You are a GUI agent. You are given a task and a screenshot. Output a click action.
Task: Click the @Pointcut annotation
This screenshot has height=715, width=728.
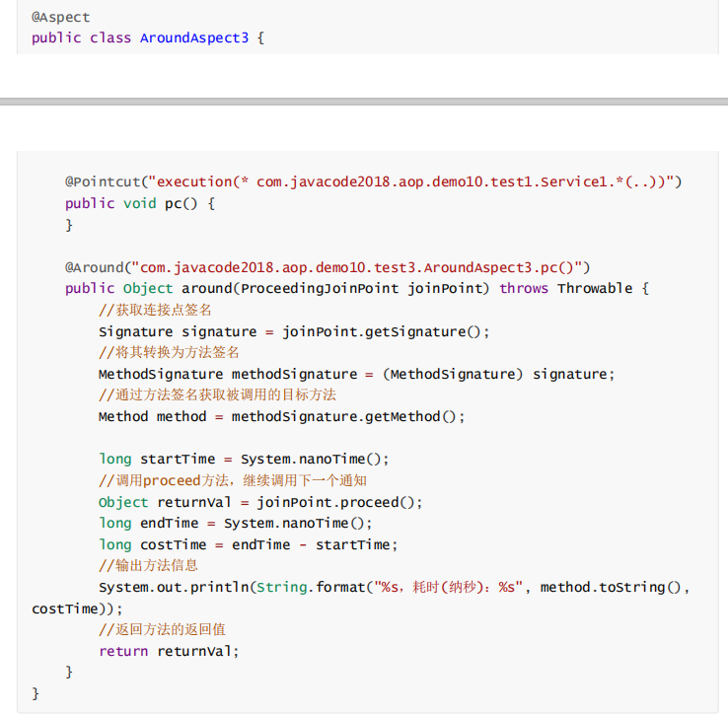pyautogui.click(x=103, y=182)
